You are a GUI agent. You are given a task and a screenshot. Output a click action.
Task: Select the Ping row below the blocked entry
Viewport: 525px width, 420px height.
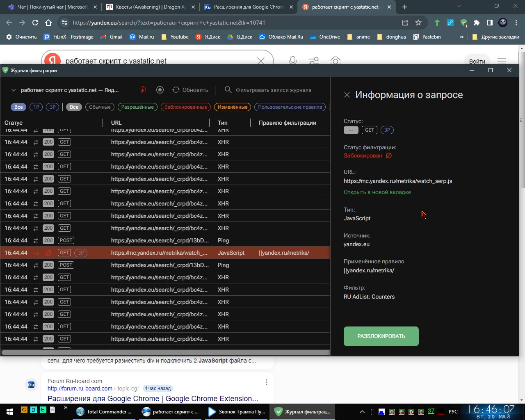[165, 265]
